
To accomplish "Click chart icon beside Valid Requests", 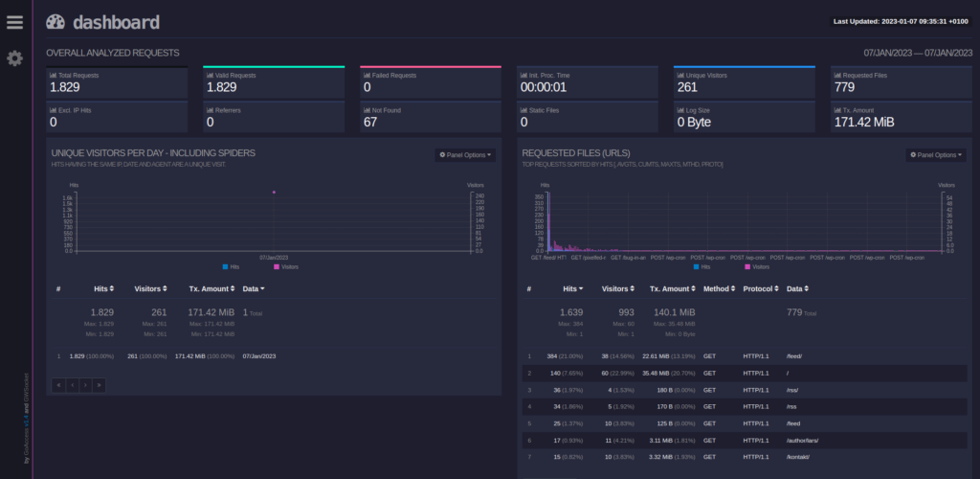I will point(210,75).
